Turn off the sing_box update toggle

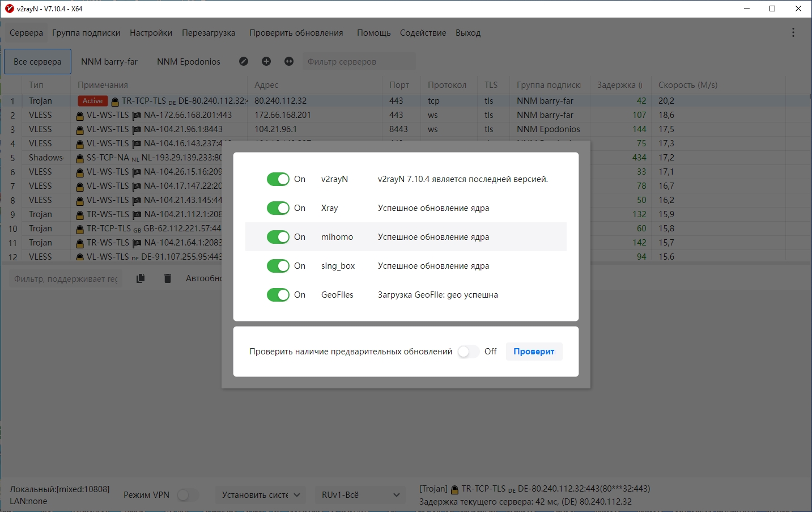(278, 266)
